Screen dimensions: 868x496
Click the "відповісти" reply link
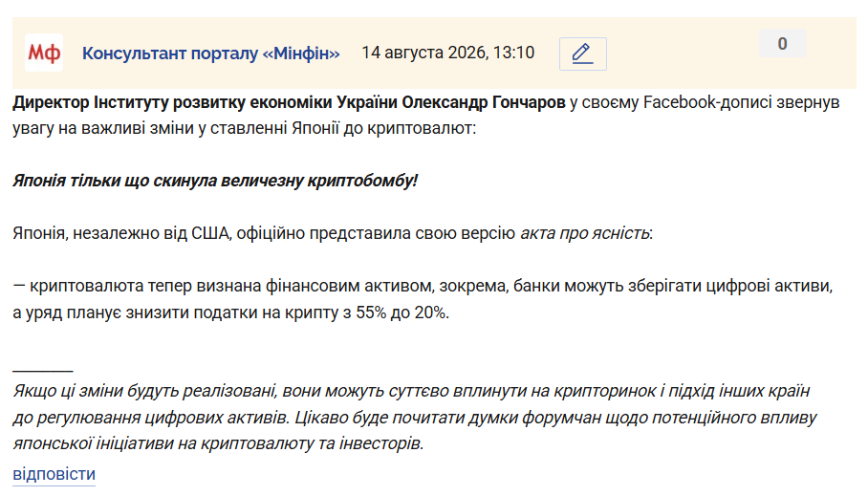[x=54, y=474]
